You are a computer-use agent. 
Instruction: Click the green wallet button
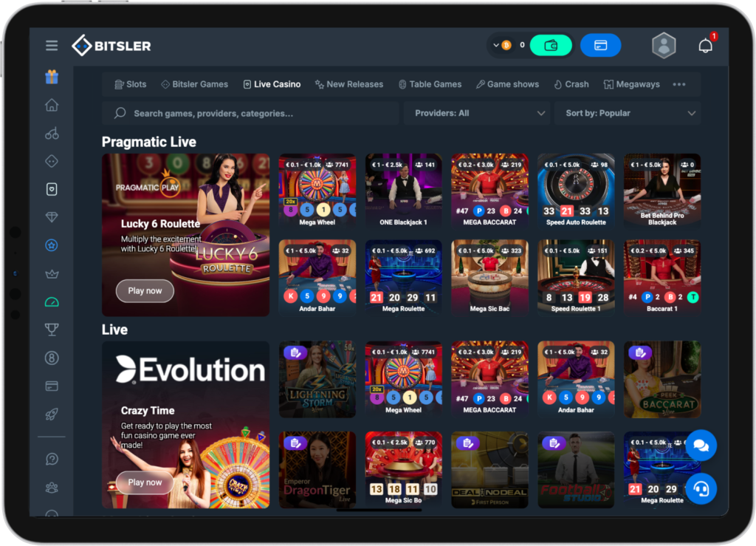tap(551, 46)
